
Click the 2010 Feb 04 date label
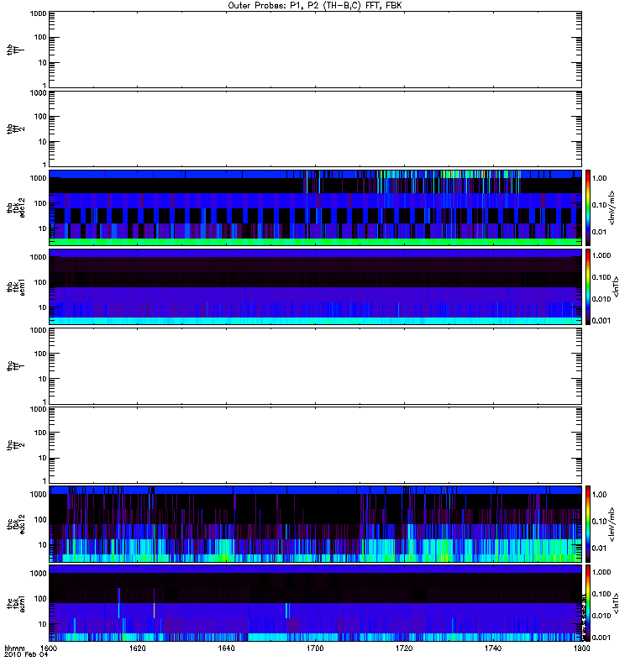(26, 655)
